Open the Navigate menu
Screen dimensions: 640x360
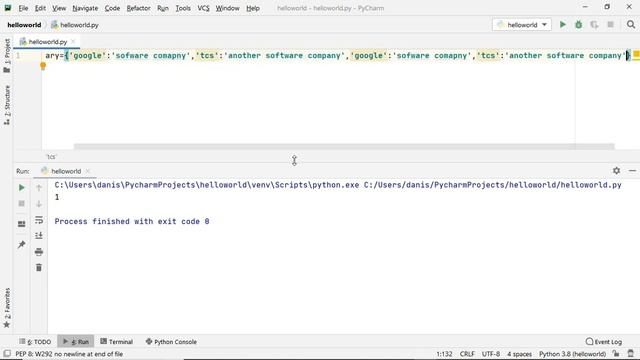pyautogui.click(x=85, y=8)
